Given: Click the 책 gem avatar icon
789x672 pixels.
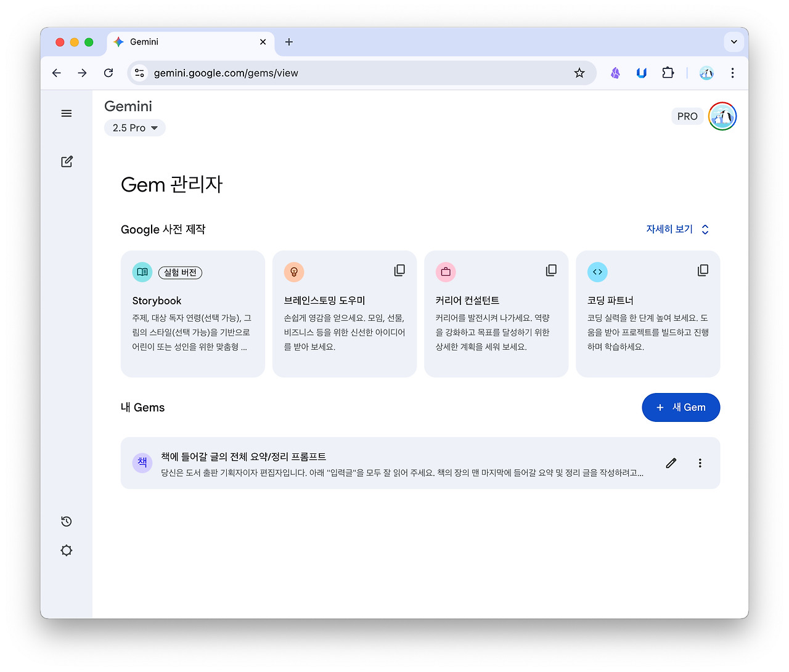Looking at the screenshot, I should [x=142, y=463].
